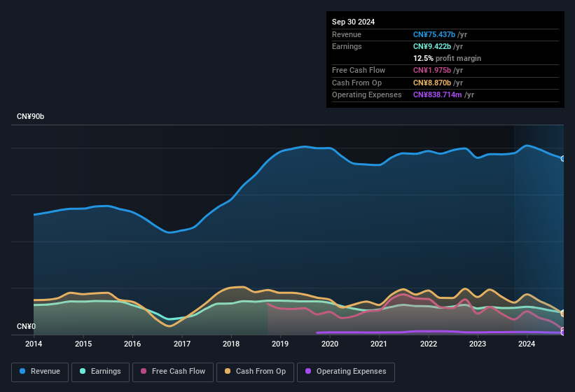Click the CN¥75.437b revenue value
This screenshot has height=392, width=575.
tap(434, 34)
